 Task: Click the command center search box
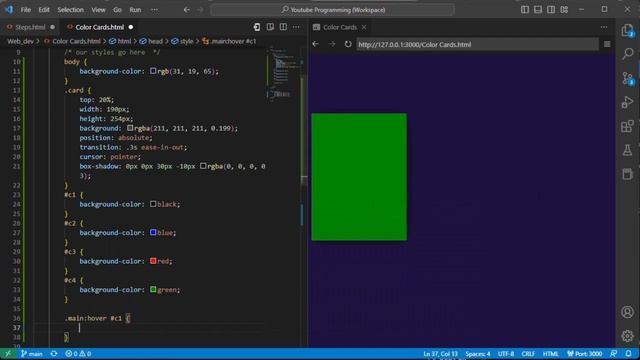[x=333, y=10]
